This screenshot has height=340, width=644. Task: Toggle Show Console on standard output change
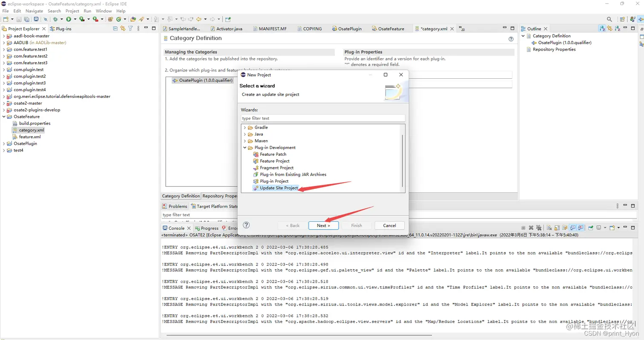click(x=573, y=228)
